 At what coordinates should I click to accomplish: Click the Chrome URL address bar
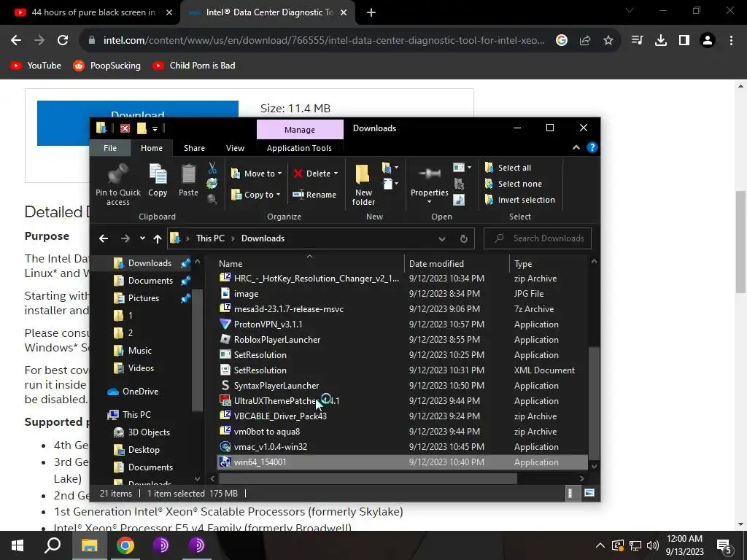click(x=323, y=41)
